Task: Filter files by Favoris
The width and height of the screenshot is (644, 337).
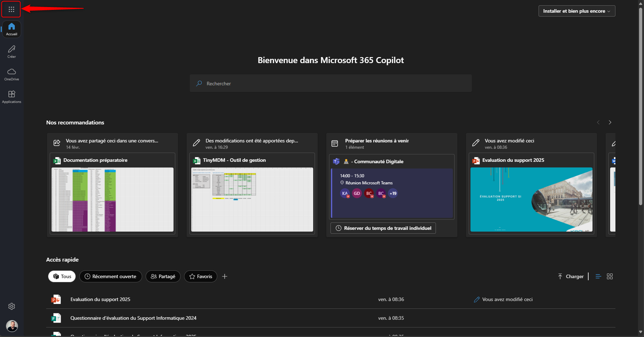Action: pos(200,276)
